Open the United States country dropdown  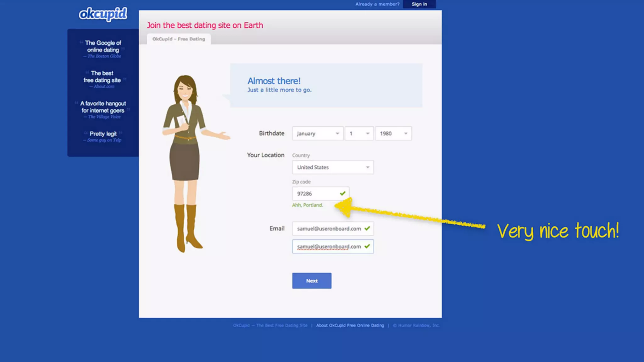333,167
